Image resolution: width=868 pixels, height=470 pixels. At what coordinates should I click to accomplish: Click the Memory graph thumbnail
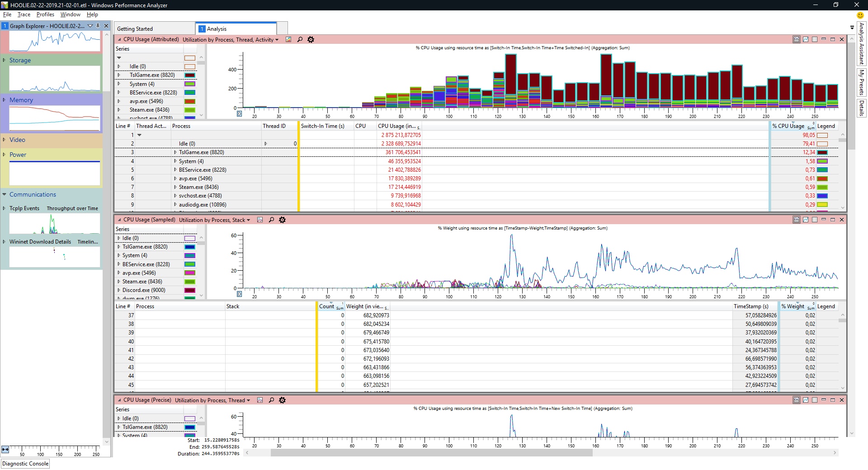pyautogui.click(x=55, y=118)
